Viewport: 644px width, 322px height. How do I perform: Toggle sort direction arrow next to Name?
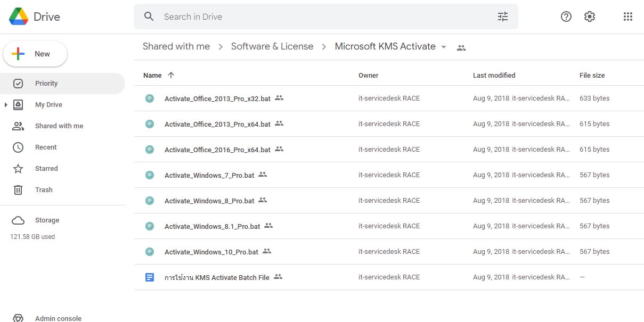click(x=171, y=75)
